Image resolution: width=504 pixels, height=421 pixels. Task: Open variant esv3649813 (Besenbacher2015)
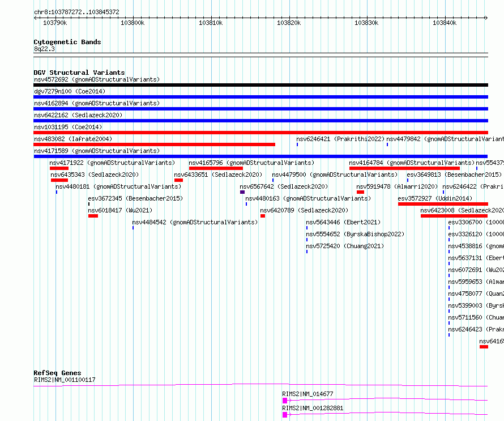[x=454, y=175]
